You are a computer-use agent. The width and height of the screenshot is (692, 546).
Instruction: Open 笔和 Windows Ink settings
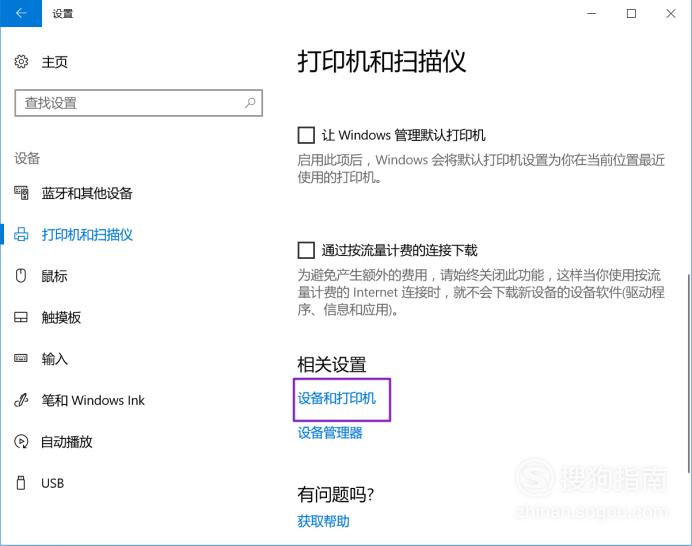[x=93, y=400]
